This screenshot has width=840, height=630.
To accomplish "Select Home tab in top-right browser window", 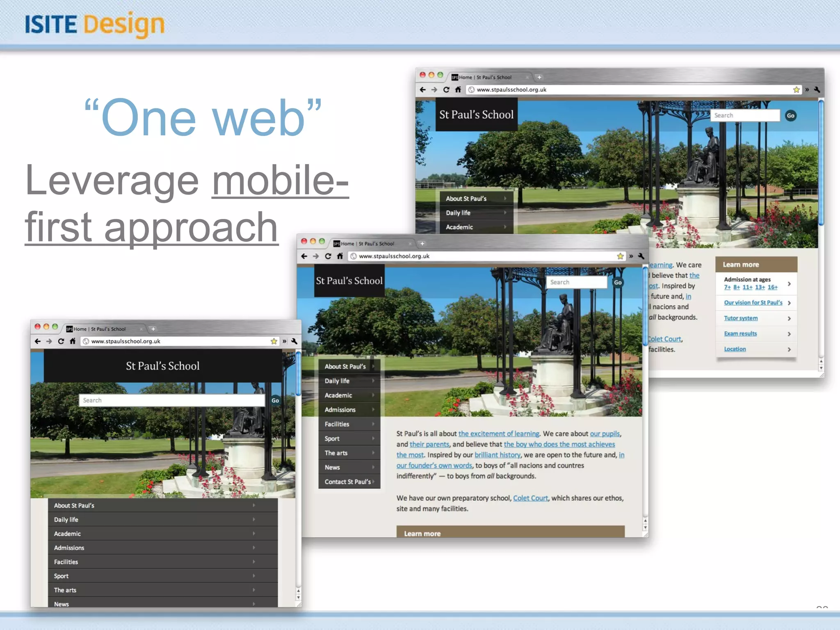I will pyautogui.click(x=490, y=77).
